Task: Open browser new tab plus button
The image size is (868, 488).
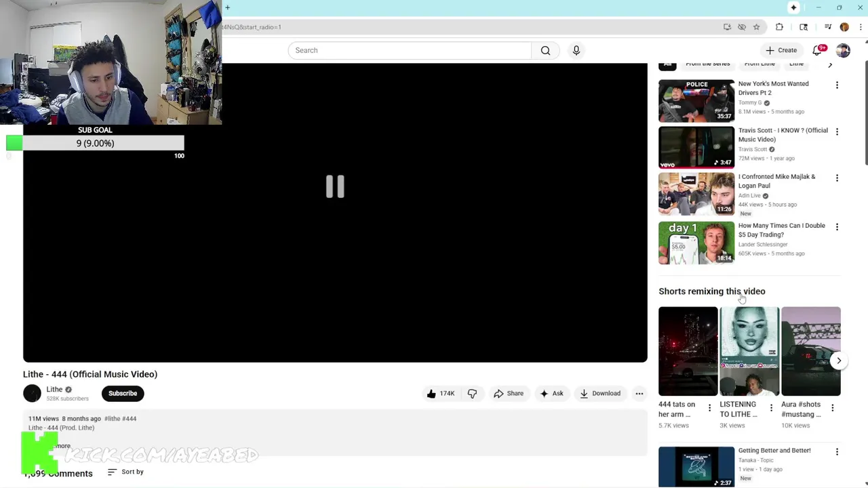Action: click(x=228, y=7)
